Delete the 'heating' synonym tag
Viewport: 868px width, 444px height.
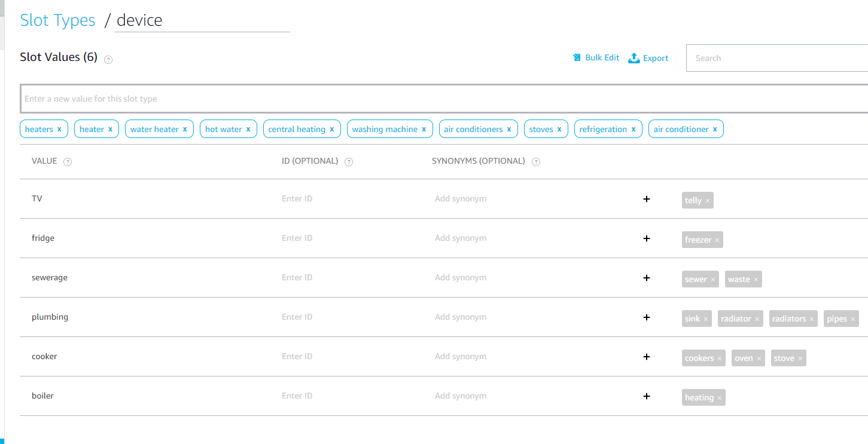click(x=720, y=398)
